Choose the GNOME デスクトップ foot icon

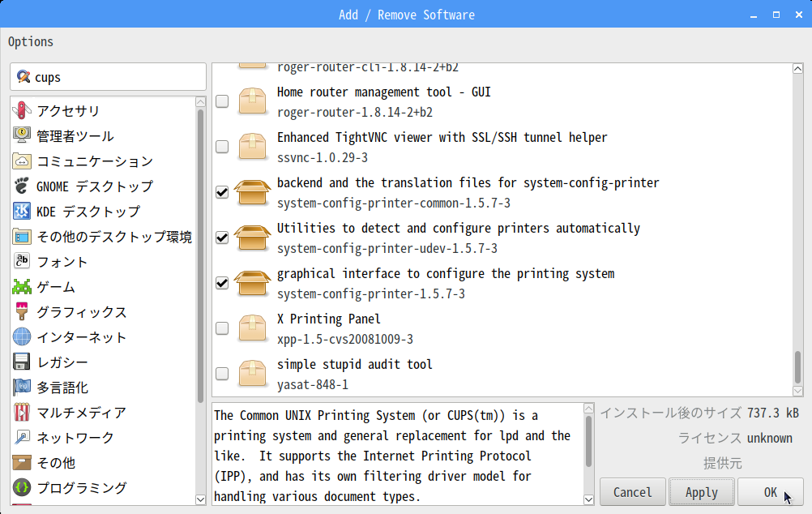tap(22, 186)
